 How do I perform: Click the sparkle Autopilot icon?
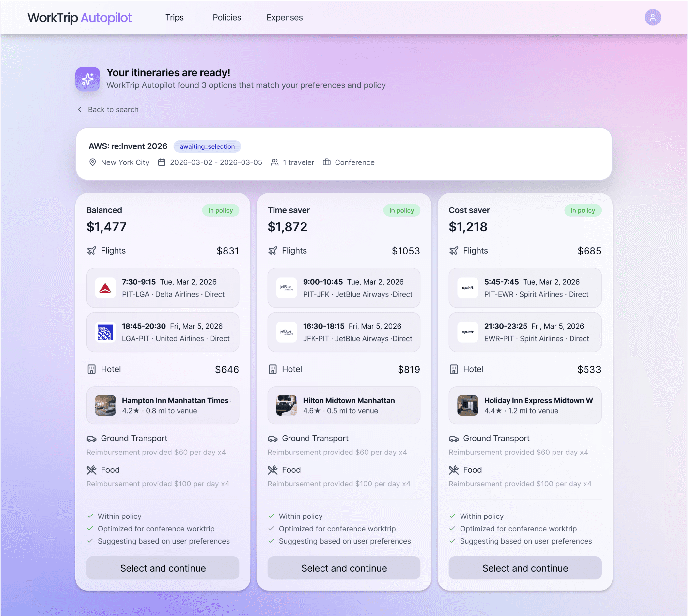88,79
